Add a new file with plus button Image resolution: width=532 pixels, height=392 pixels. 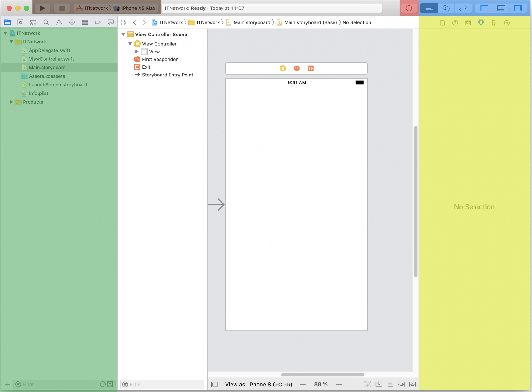pos(7,384)
